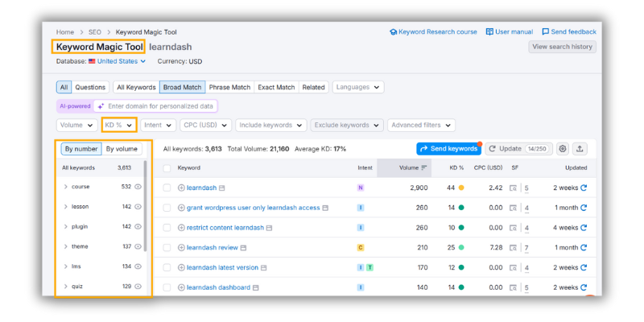Check learndash latest version checkbox

[x=167, y=267]
